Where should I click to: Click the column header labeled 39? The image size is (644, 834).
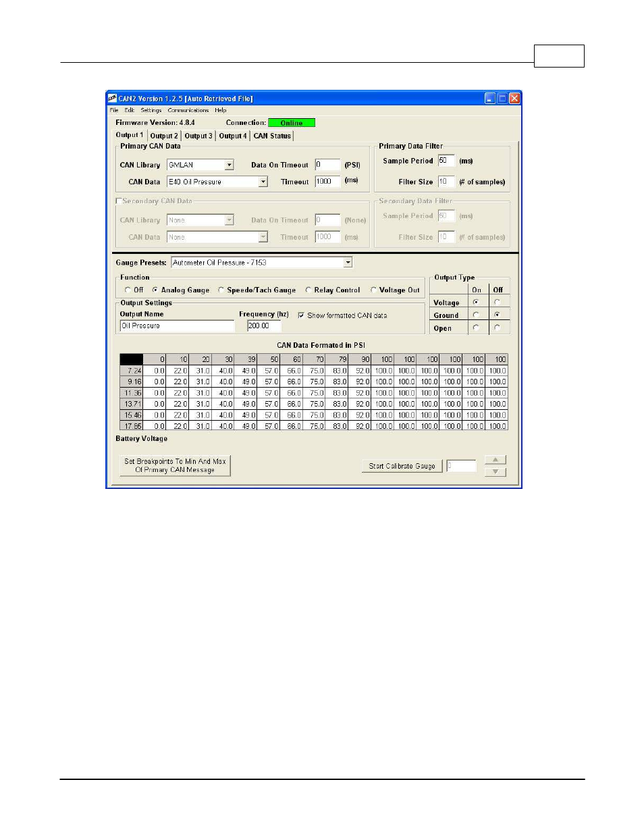point(246,359)
